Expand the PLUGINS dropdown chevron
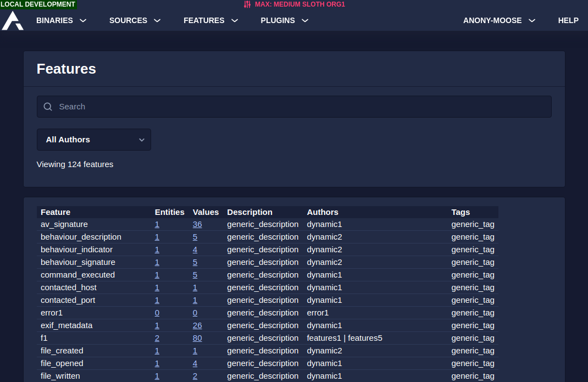Viewport: 588px width, 382px height. (306, 20)
